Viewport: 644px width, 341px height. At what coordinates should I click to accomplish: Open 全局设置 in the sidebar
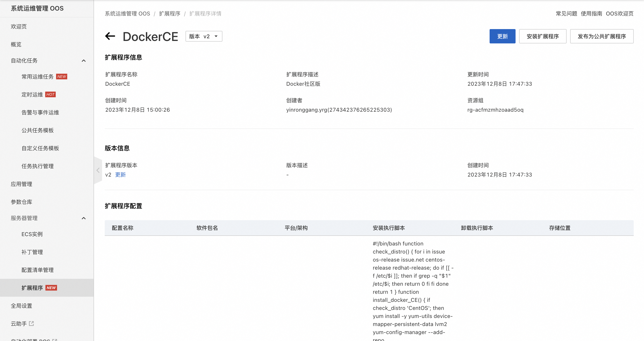[21, 306]
